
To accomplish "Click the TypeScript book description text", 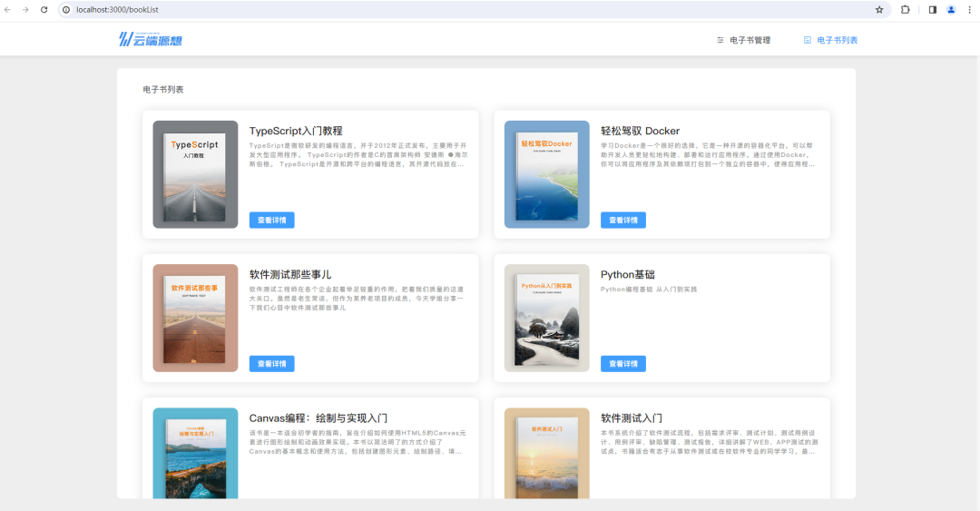I will 358,155.
